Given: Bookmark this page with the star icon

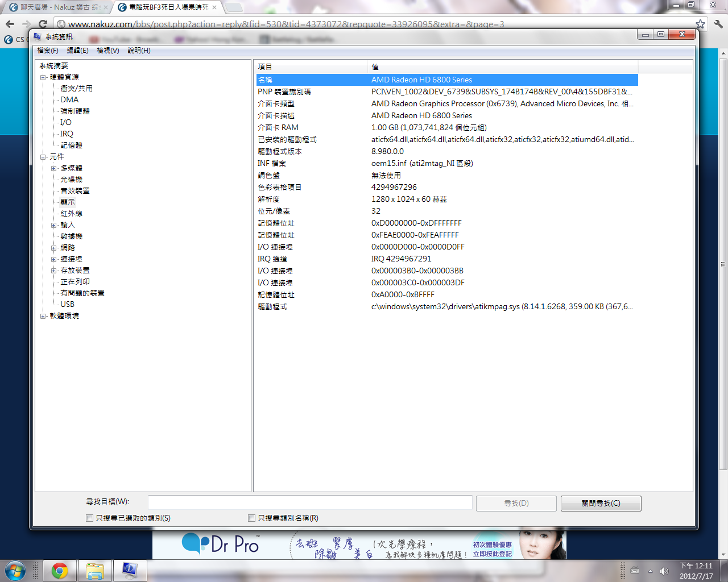Looking at the screenshot, I should (700, 24).
